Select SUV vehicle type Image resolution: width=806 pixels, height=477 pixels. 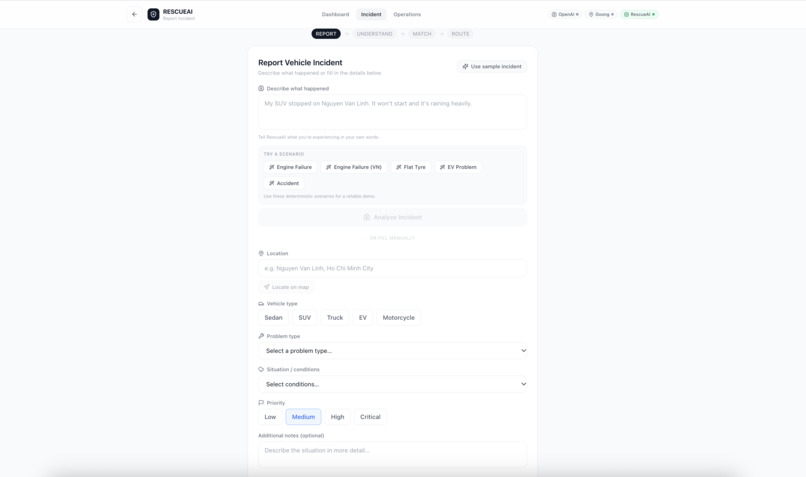(305, 318)
